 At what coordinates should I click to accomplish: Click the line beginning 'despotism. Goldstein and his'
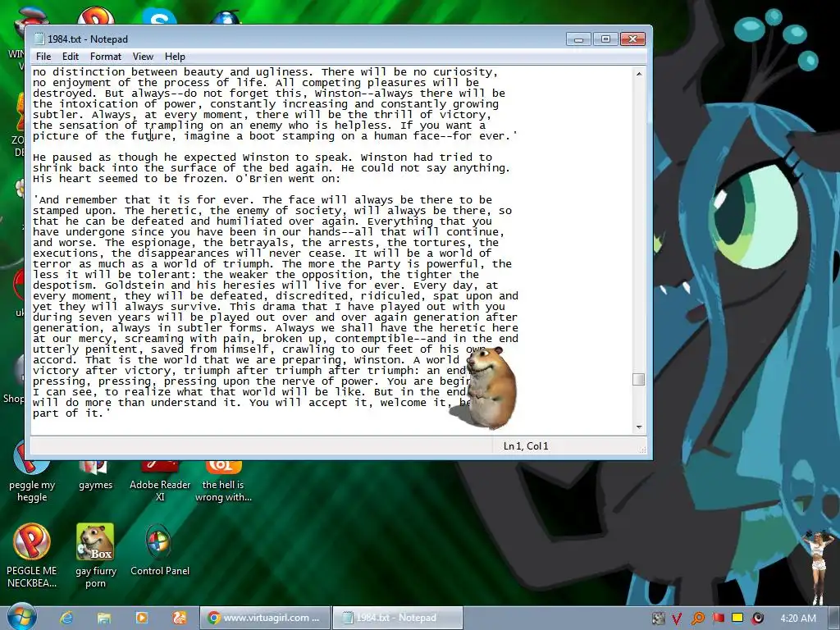[x=265, y=285]
